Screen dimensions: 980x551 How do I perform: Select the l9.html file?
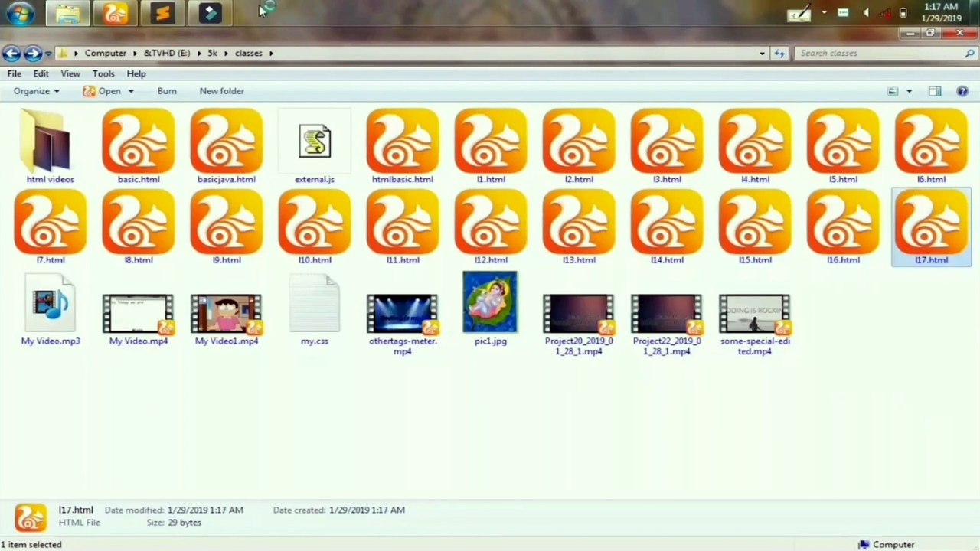point(226,227)
